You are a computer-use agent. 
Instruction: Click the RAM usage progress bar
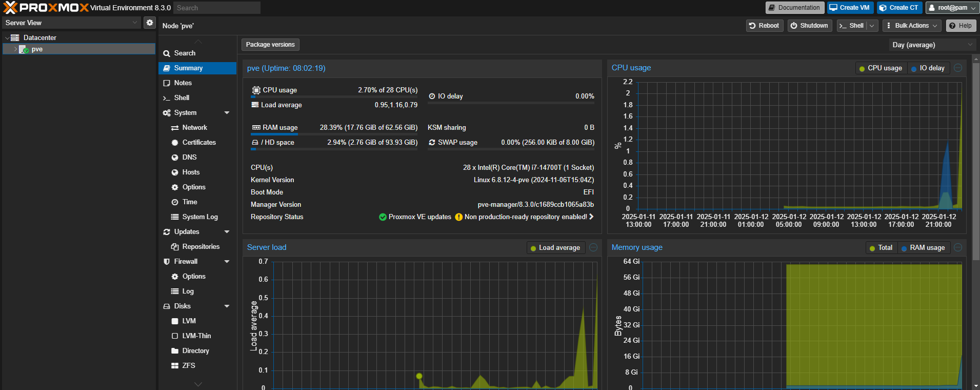(334, 134)
